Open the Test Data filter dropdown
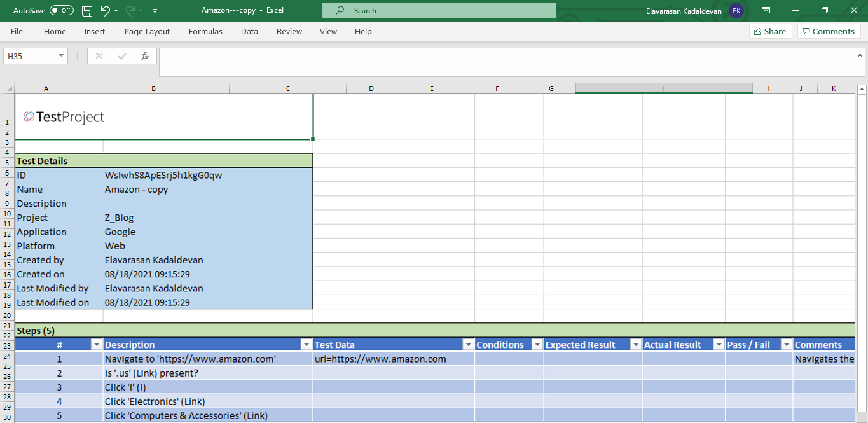868x423 pixels. pos(468,345)
